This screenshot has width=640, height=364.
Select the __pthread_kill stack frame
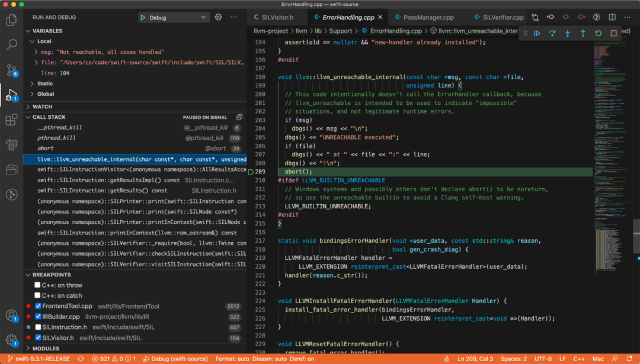click(135, 128)
